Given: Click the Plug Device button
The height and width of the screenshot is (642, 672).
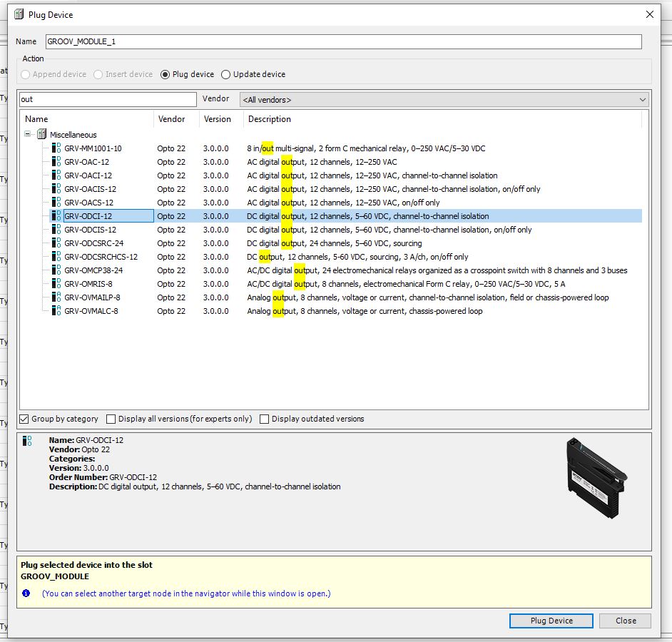Looking at the screenshot, I should click(x=551, y=621).
